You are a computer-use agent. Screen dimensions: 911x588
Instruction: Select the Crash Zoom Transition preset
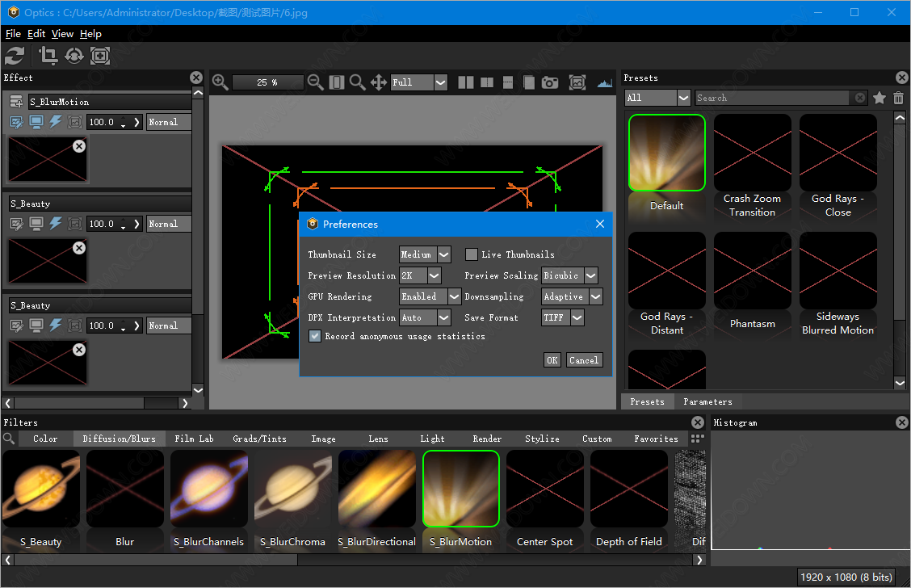[x=753, y=153]
